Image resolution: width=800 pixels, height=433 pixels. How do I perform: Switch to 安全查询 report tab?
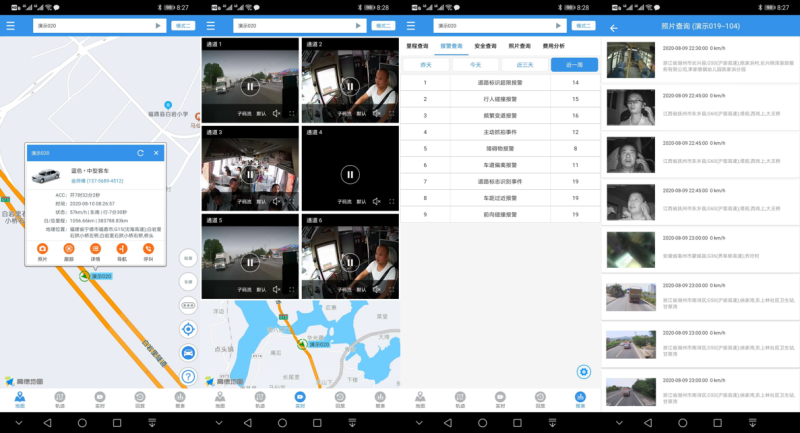(485, 46)
